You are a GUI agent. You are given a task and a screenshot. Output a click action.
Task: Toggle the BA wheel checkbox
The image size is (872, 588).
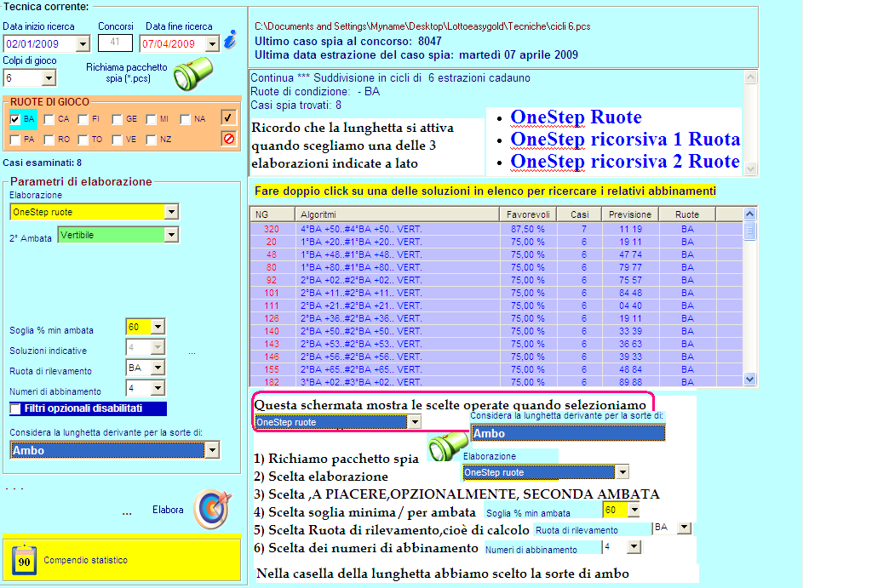coord(15,119)
